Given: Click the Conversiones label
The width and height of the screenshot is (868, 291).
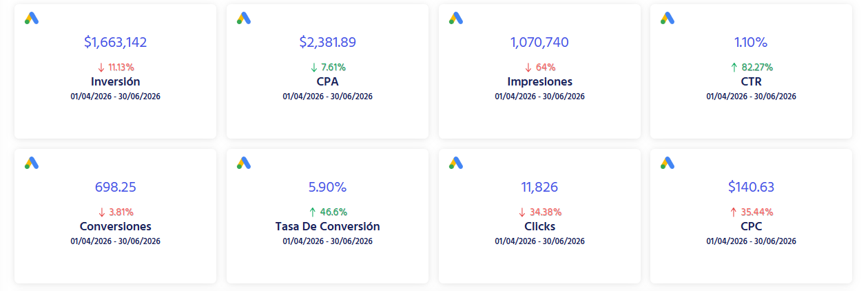Looking at the screenshot, I should pos(116,227).
